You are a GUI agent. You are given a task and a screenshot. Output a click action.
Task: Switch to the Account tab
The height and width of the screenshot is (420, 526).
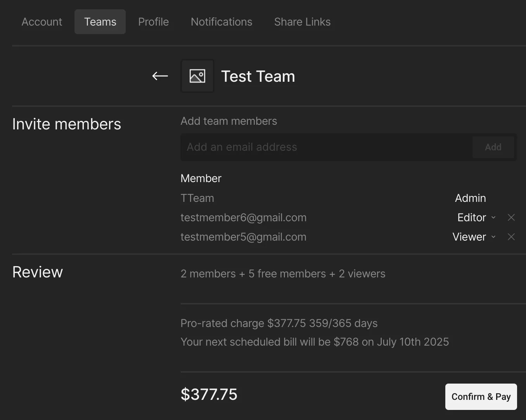(x=42, y=22)
